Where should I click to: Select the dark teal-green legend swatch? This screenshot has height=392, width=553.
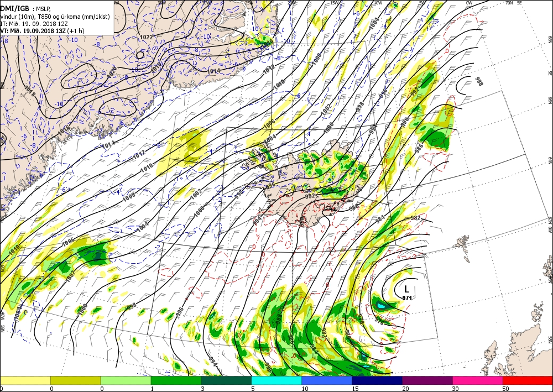226,380
